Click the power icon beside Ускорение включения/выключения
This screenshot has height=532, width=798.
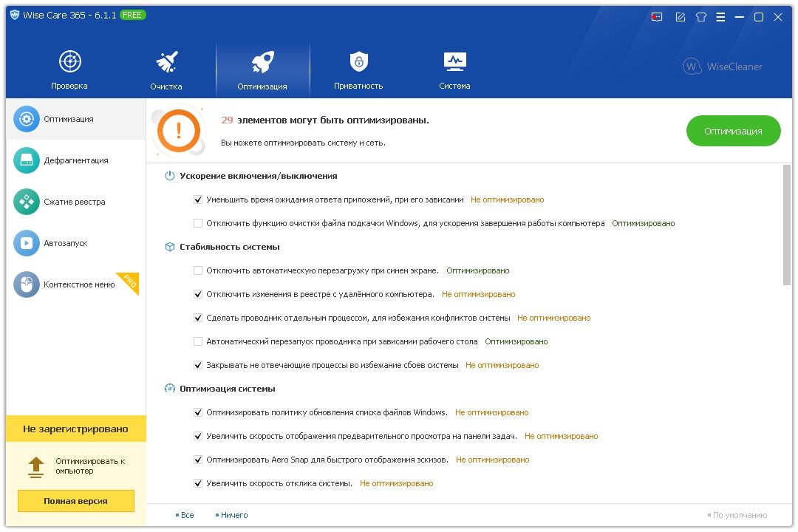(x=170, y=176)
